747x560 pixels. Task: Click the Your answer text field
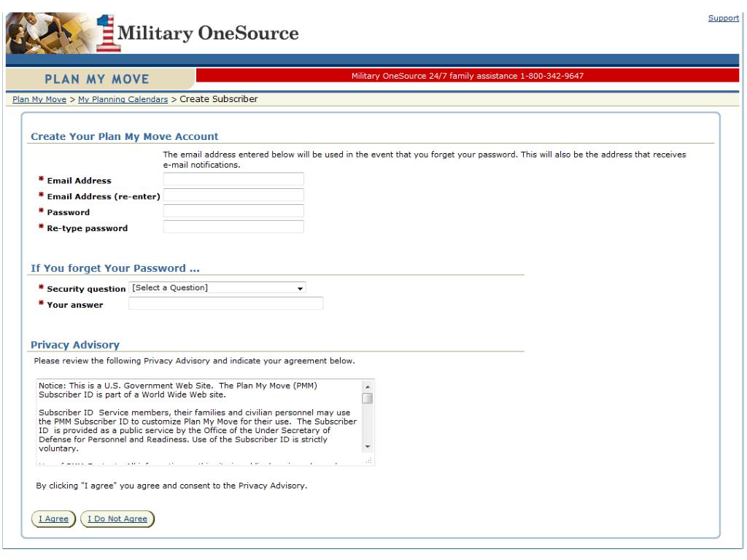tap(226, 303)
